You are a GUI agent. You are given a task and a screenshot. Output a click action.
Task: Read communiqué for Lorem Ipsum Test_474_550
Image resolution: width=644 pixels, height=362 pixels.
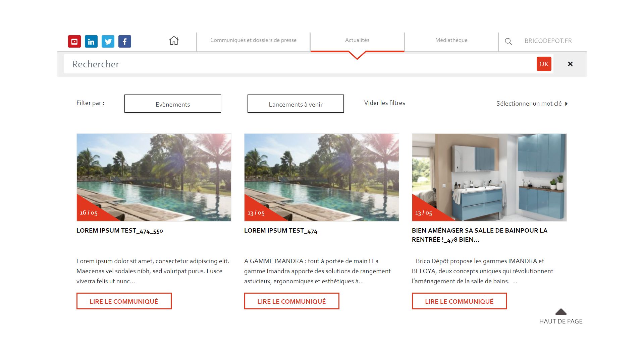pyautogui.click(x=124, y=301)
